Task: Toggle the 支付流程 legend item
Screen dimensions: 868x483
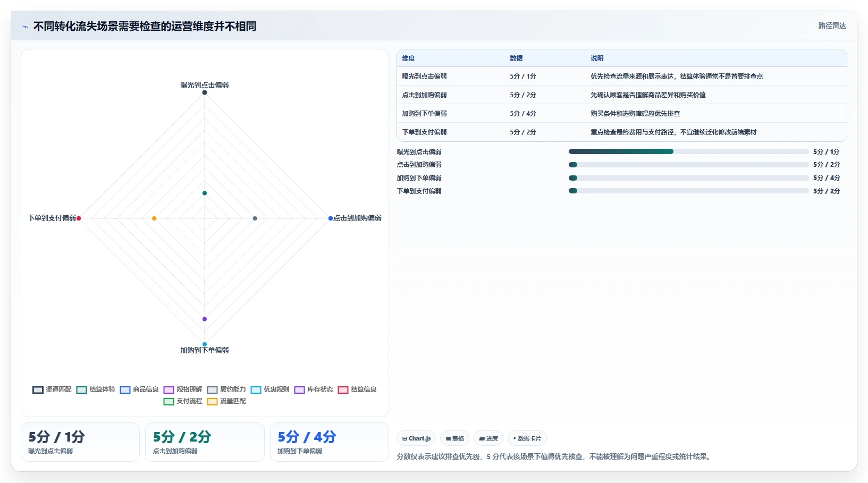Action: pyautogui.click(x=183, y=401)
